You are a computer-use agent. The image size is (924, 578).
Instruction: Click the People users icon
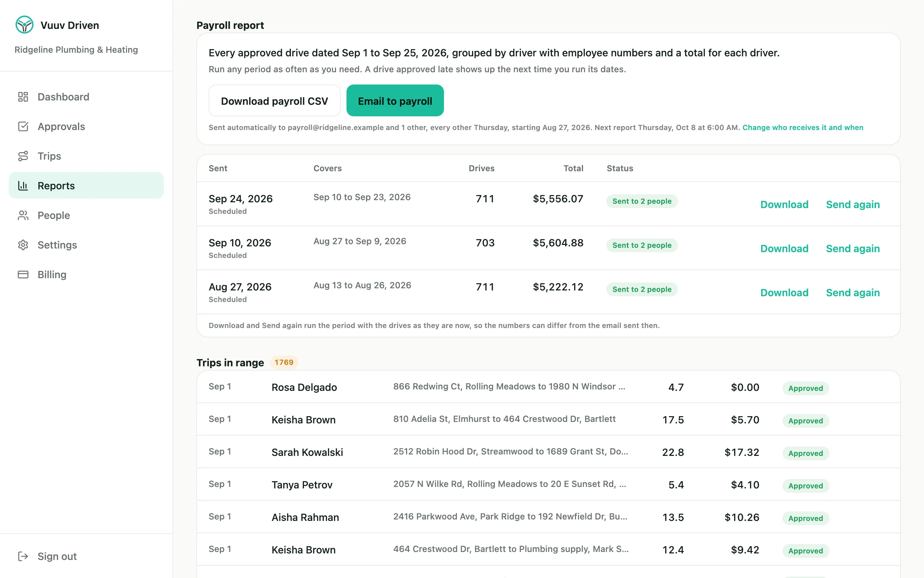tap(23, 215)
